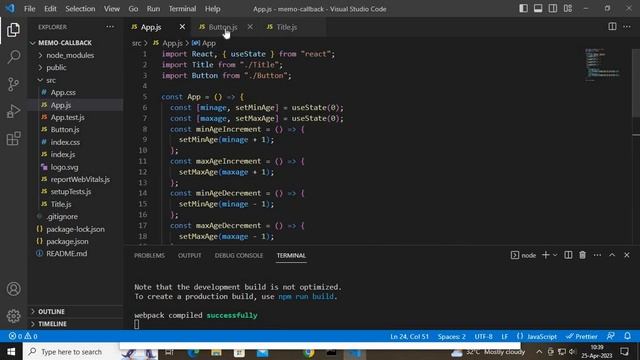This screenshot has width=640, height=360.
Task: Switch to the Button.js tab
Action: pos(223,27)
